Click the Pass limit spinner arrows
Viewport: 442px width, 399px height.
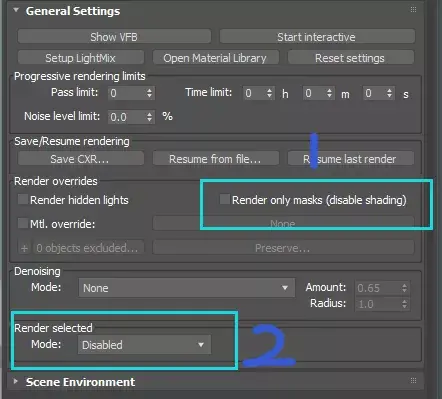pyautogui.click(x=149, y=93)
